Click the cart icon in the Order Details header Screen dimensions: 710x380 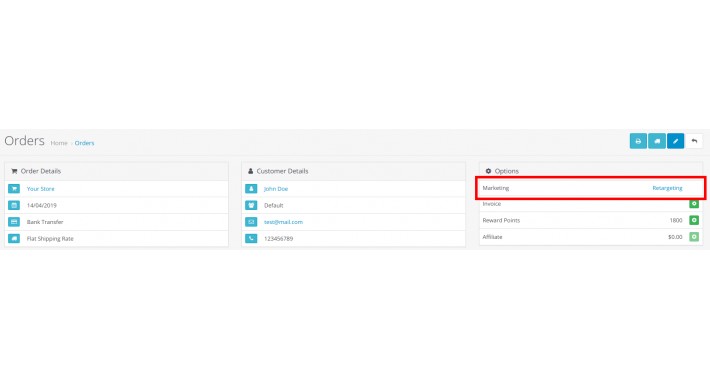pos(14,171)
